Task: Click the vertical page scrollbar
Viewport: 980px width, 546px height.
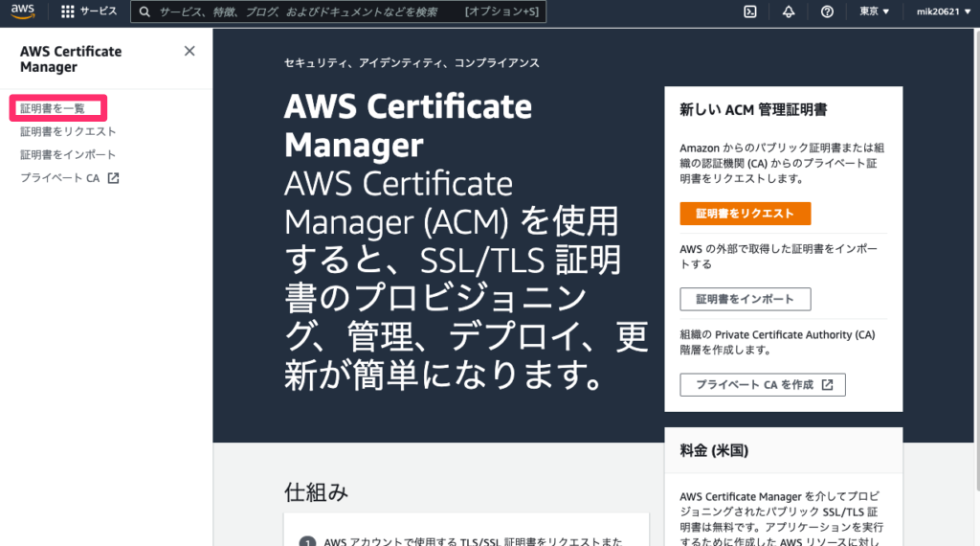Action: [x=976, y=260]
